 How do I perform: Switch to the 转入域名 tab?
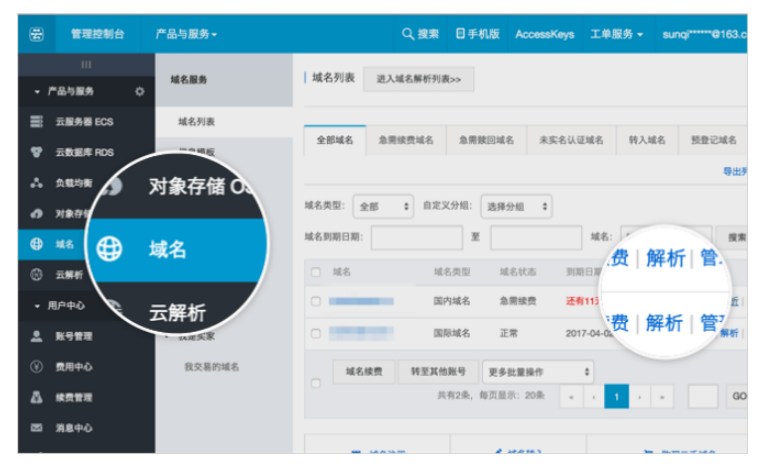tap(647, 140)
